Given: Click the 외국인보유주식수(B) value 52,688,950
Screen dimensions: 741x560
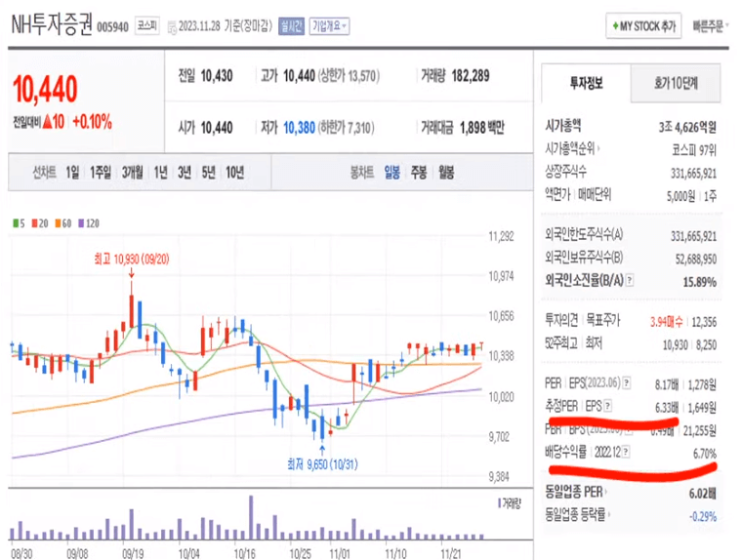Looking at the screenshot, I should tap(696, 259).
